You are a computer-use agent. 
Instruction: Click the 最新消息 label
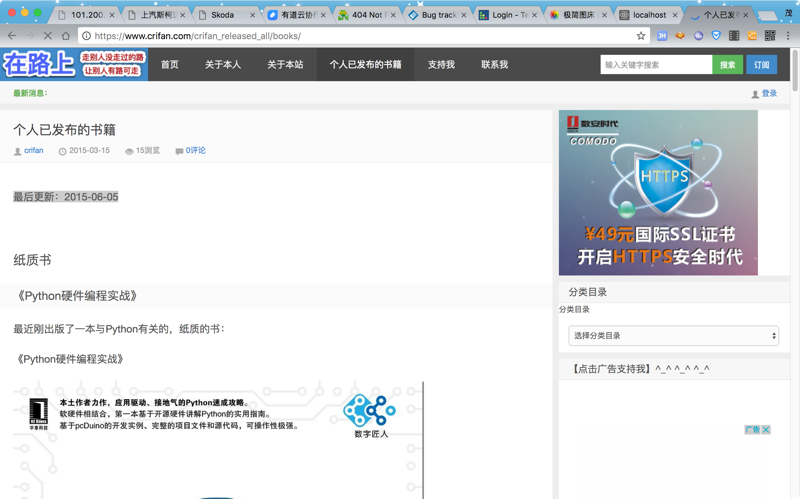30,93
